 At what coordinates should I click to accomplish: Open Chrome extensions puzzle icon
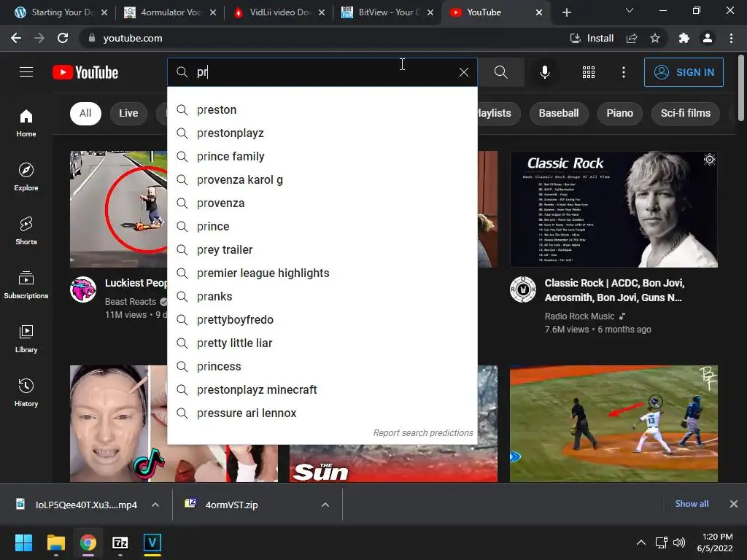684,38
